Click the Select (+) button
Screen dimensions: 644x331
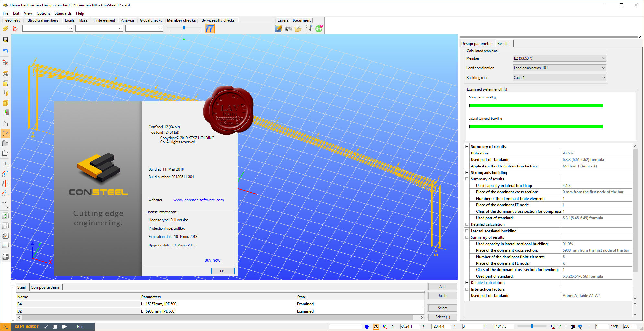coord(442,317)
